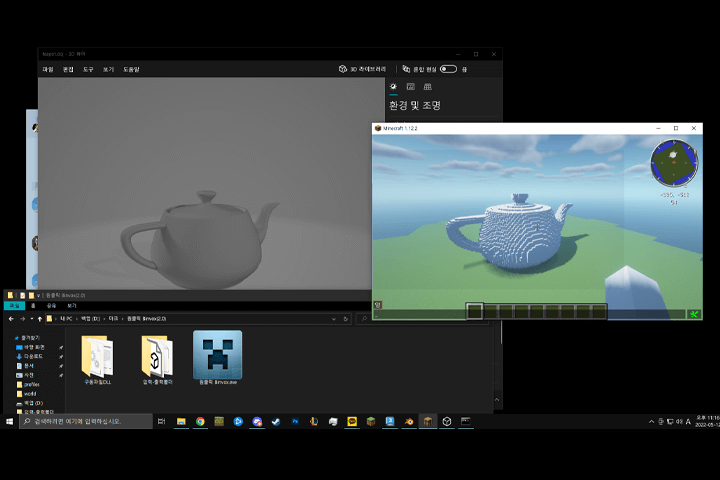Open the command prompt taskbar icon

(466, 421)
